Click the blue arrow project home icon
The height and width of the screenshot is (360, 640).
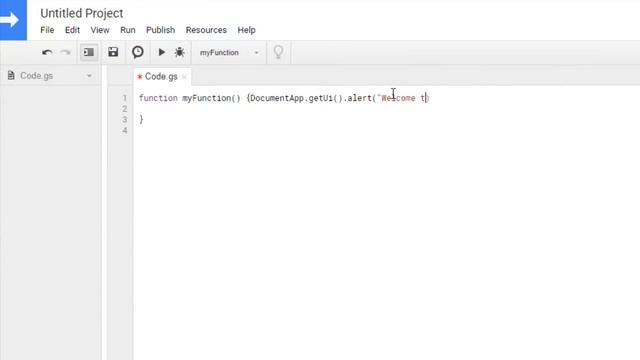point(13,20)
